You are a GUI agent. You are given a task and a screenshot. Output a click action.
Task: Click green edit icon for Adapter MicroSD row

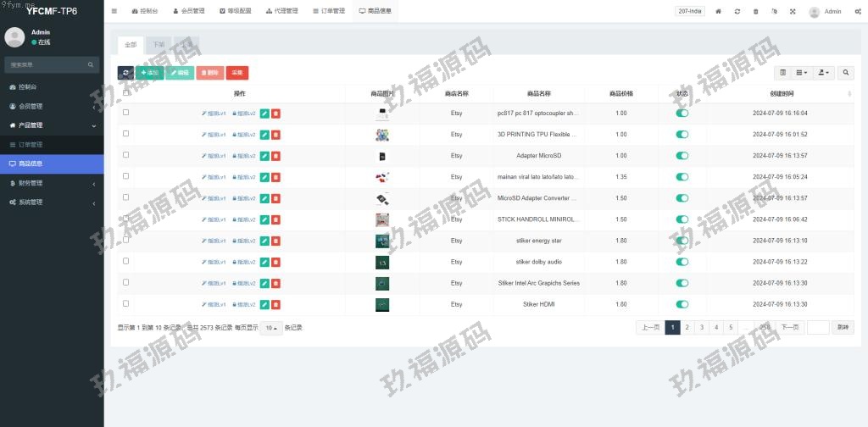click(264, 156)
